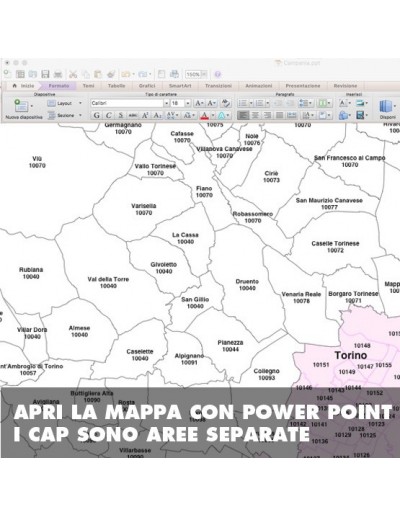Open the Animazioni ribbon tab

click(259, 86)
